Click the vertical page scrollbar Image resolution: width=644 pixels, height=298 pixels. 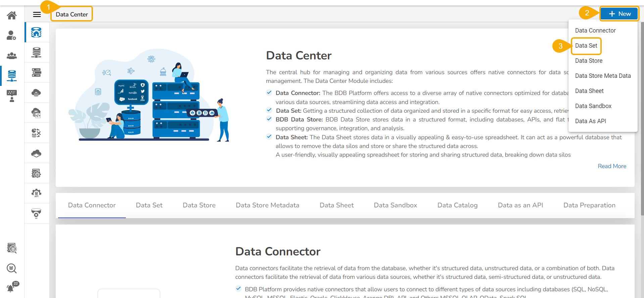click(x=642, y=119)
